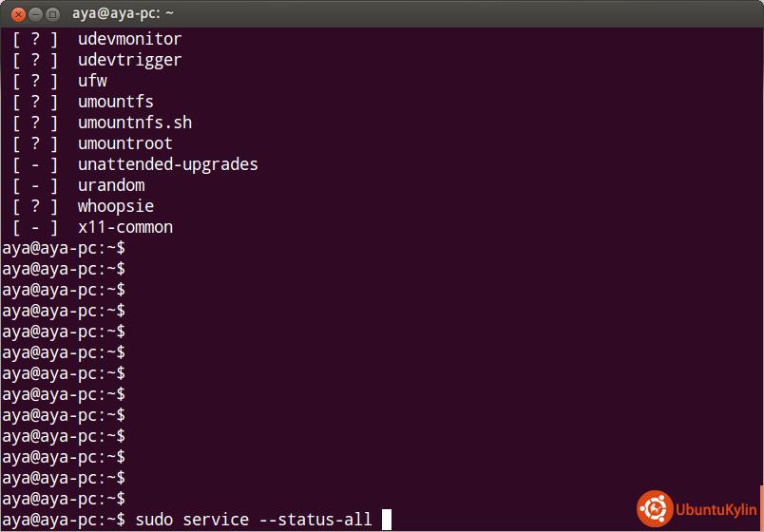Click the white block text cursor
The height and width of the screenshot is (532, 764).
coord(387,520)
